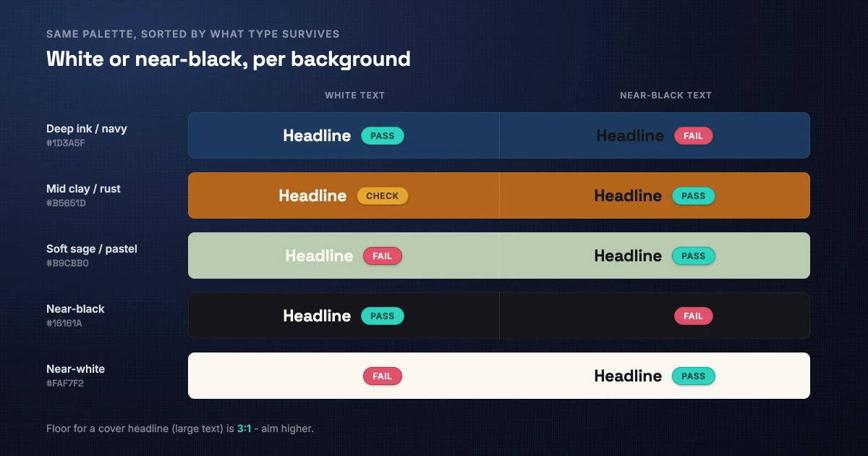Click the "Near-black" row label

[x=75, y=309]
